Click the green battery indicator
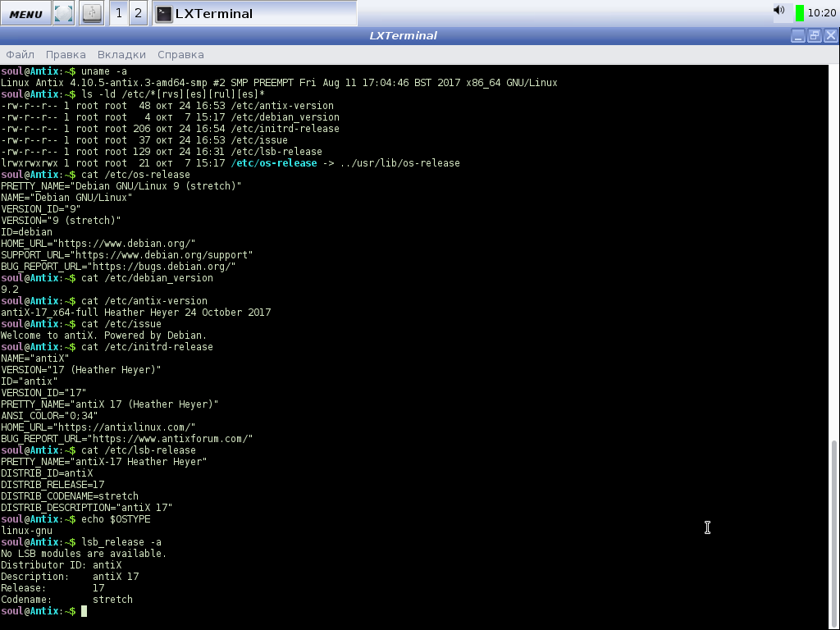This screenshot has width=840, height=630. [x=799, y=13]
